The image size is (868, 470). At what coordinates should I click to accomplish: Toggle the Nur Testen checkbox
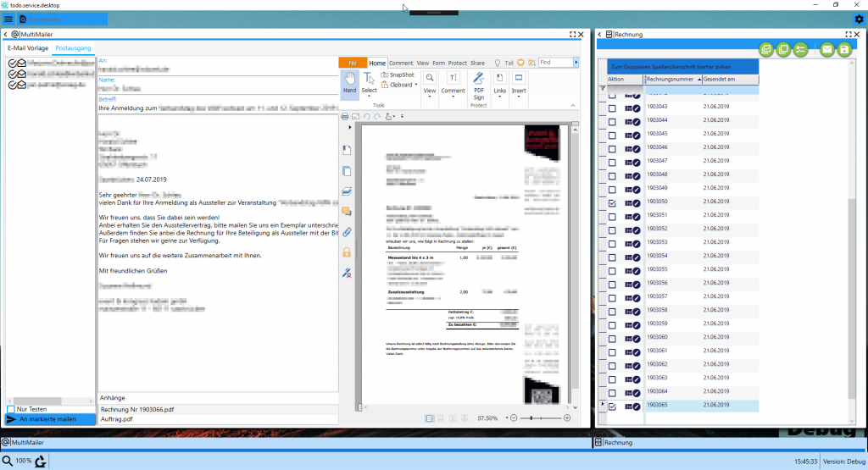pos(10,409)
